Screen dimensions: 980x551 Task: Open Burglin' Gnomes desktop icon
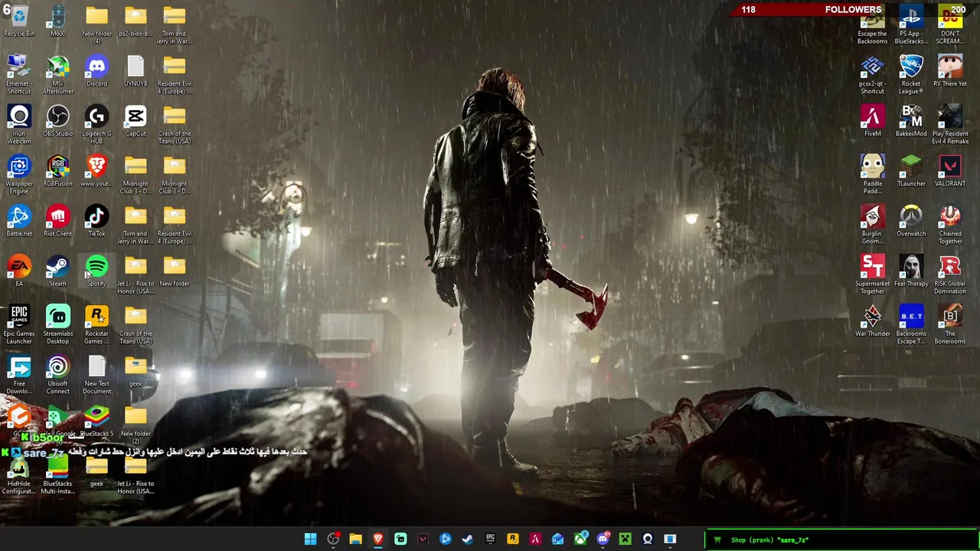click(x=873, y=225)
